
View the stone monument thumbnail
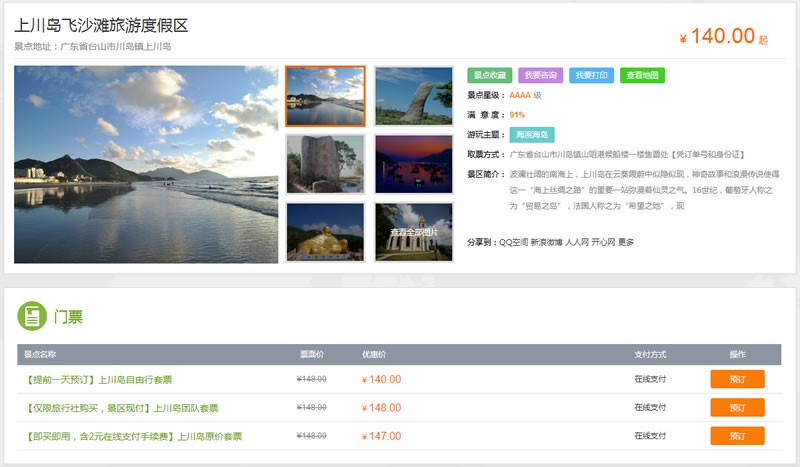pos(325,164)
